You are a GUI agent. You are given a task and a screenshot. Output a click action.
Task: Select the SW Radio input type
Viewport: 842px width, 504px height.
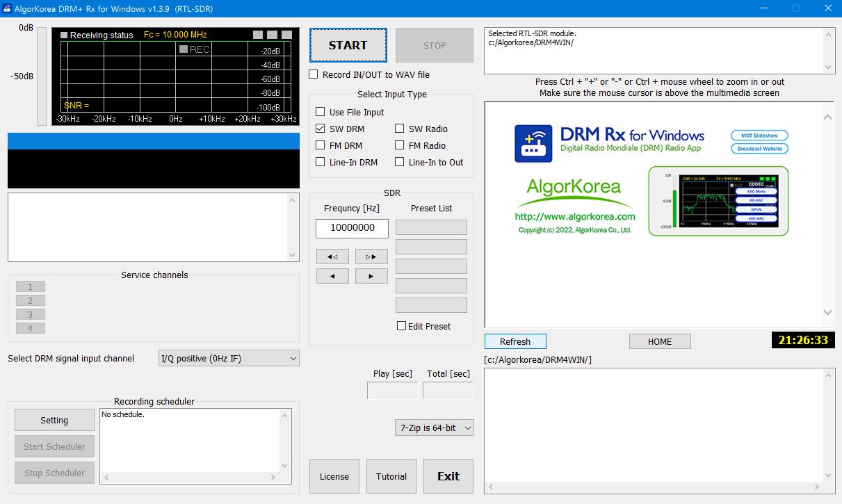pyautogui.click(x=400, y=129)
